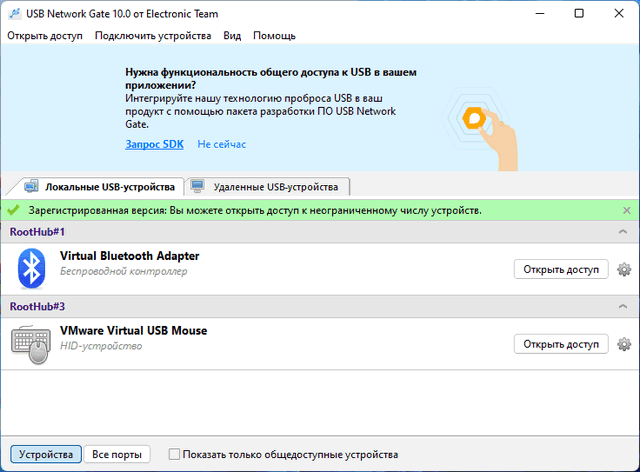Open the 'Помощь' menu
The image size is (640, 472).
274,36
